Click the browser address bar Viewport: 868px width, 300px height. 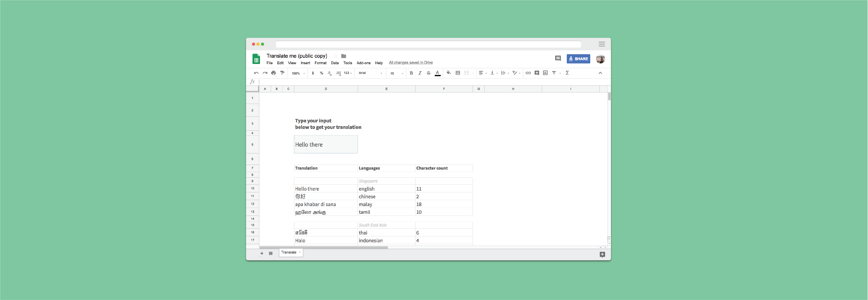tap(428, 44)
